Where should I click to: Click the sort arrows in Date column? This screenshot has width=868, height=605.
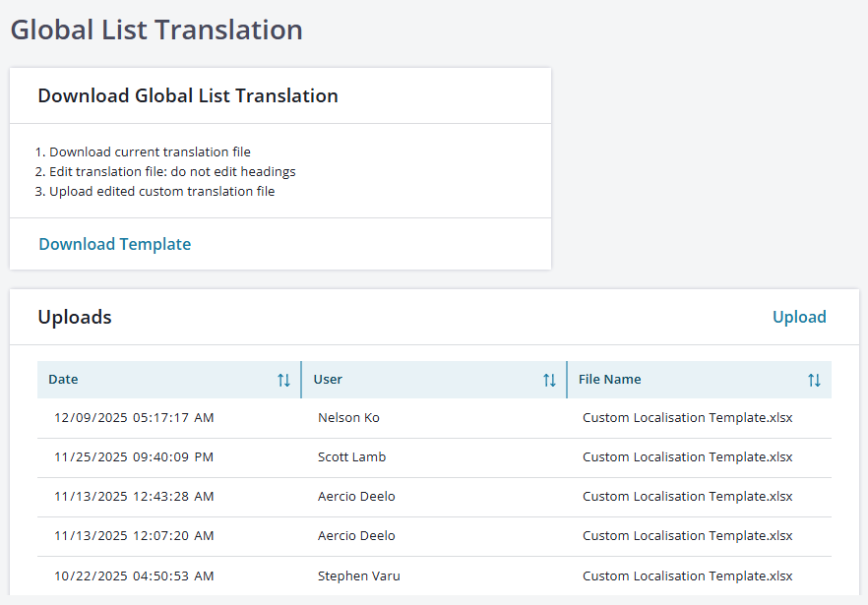[283, 380]
